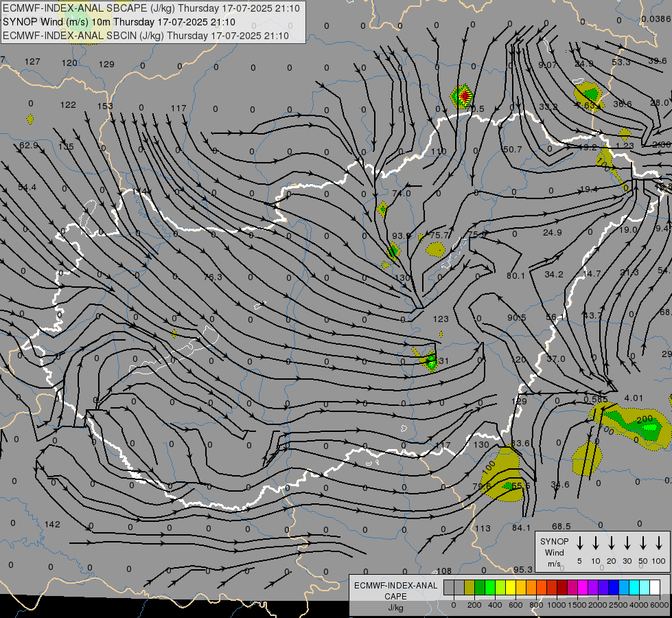Click the 100 m/s wind arrow in legend

coord(659,543)
